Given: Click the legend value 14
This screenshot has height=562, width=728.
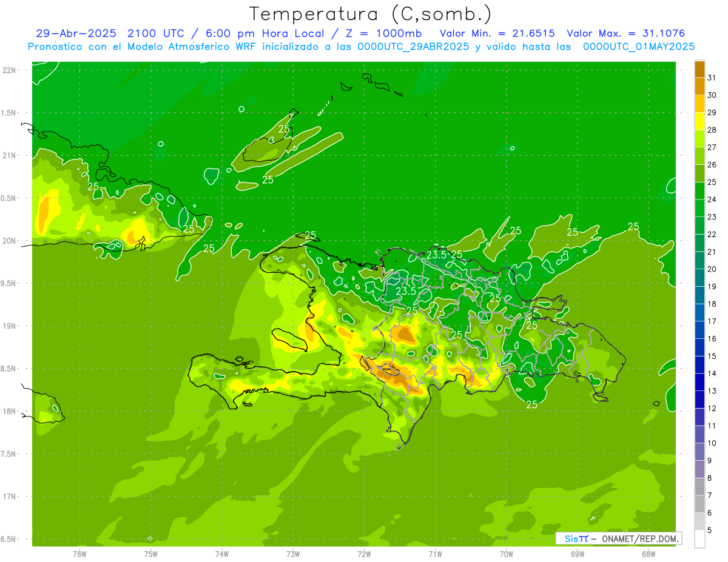Looking at the screenshot, I should (712, 373).
